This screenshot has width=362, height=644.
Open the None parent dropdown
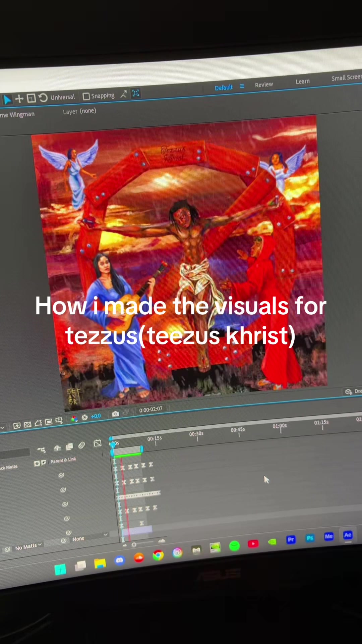[90, 537]
